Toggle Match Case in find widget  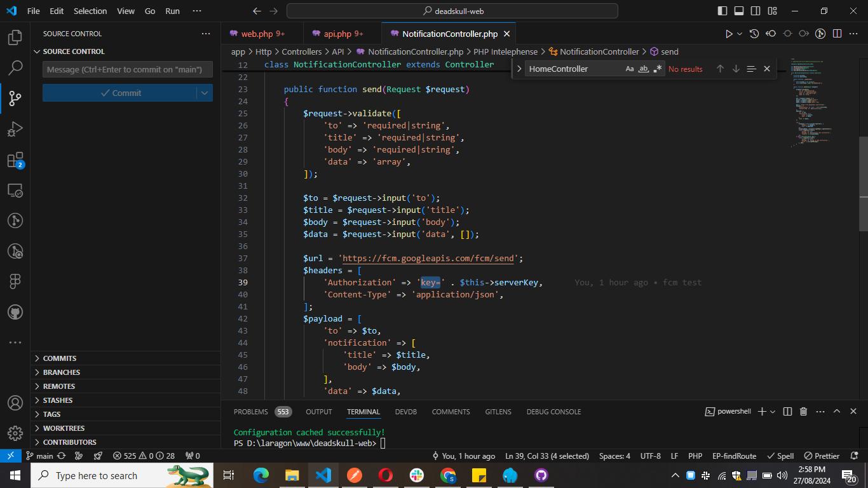[x=629, y=69]
